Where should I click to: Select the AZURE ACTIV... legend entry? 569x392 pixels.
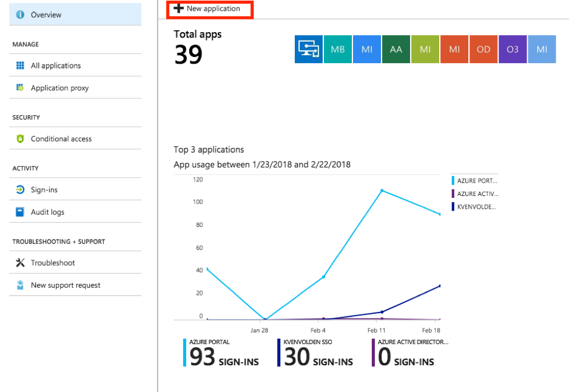(474, 194)
